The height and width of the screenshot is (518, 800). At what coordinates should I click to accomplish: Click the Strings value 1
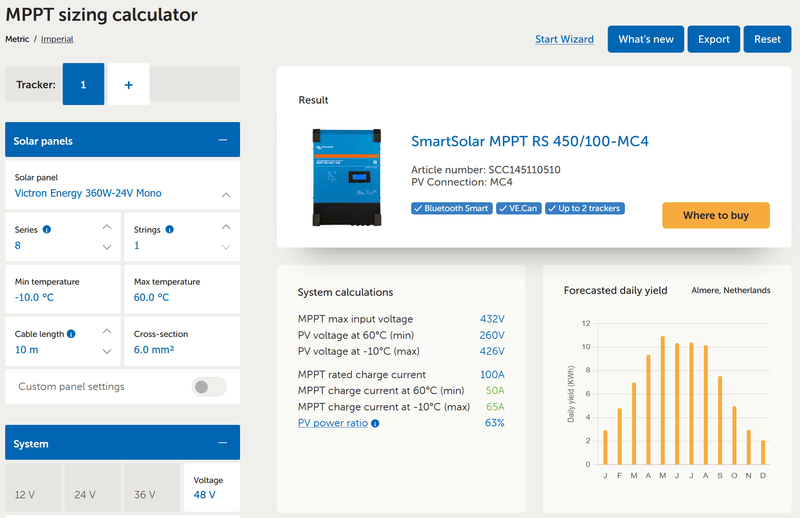[x=137, y=245]
